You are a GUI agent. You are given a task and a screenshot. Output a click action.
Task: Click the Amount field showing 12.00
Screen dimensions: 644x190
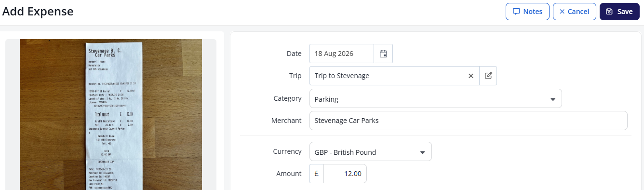coord(345,174)
